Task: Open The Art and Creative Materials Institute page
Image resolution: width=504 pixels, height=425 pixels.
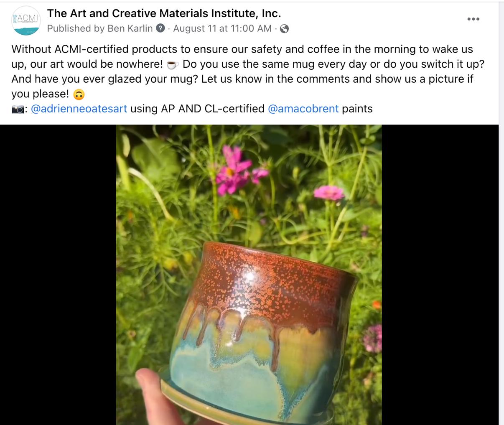Action: pyautogui.click(x=164, y=13)
